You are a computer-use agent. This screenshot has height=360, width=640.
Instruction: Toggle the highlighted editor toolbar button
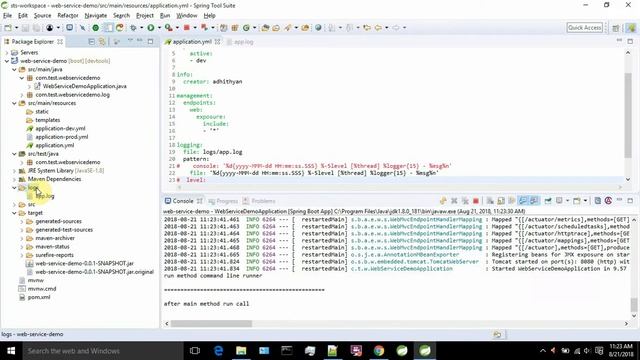coord(108,28)
